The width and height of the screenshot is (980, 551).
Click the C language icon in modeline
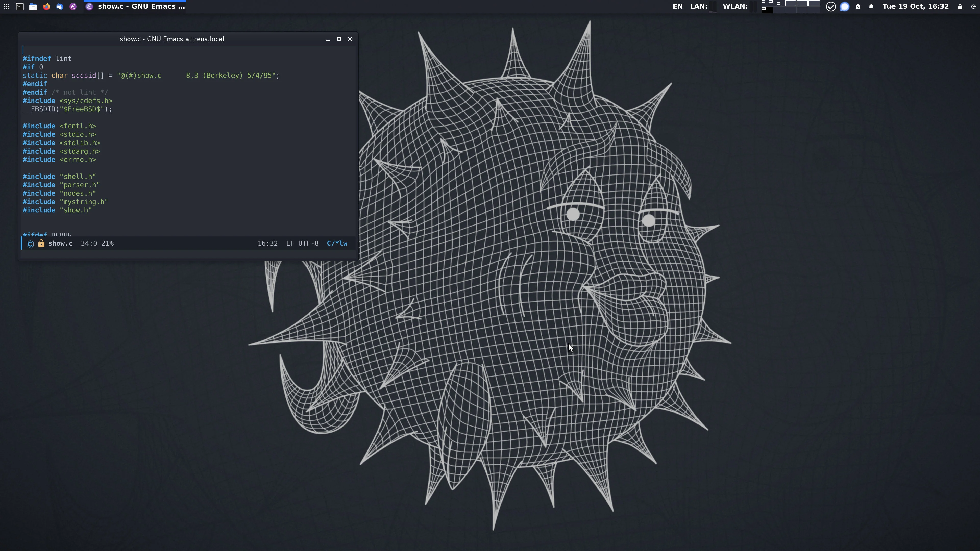click(x=30, y=244)
